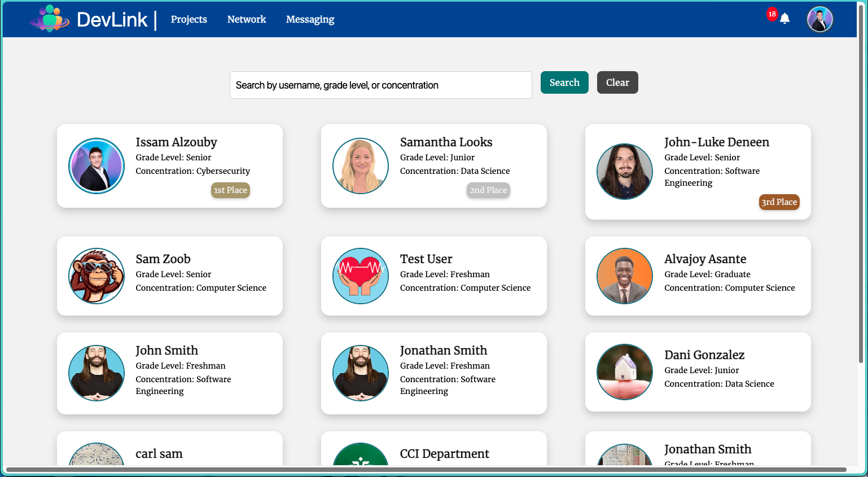868x477 pixels.
Task: Open John-Luke Deneen's profile photo
Action: 625,172
